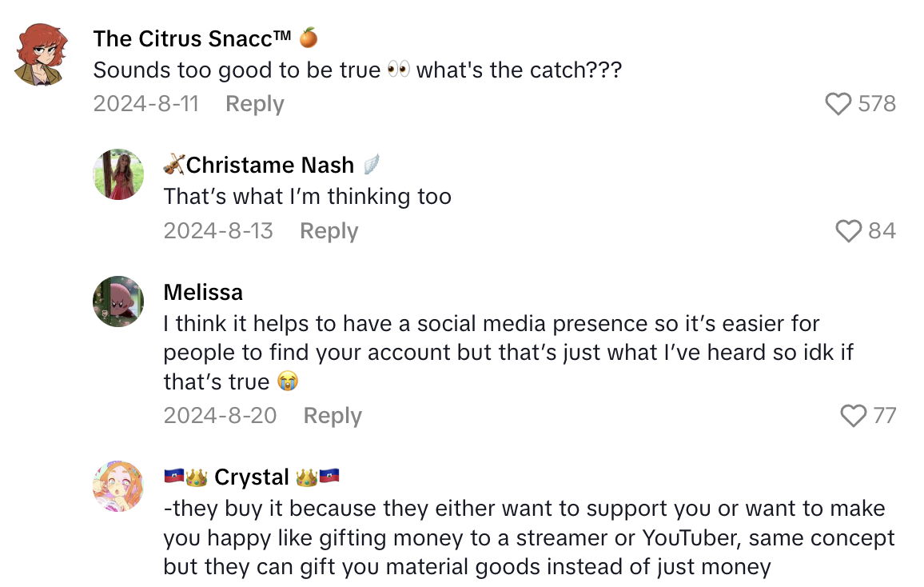Click the 77 likes count
This screenshot has width=924, height=587.
(x=884, y=416)
